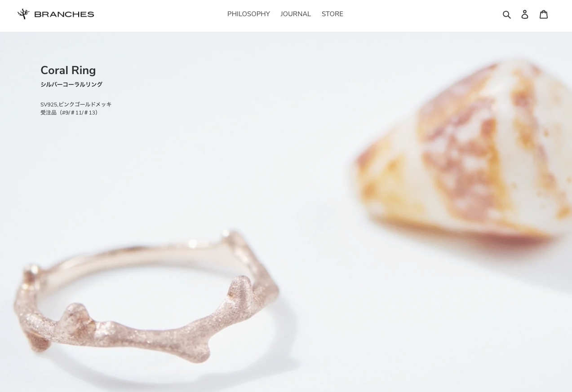Go to the JOURNAL page
Screen dimensions: 572x392
point(296,14)
